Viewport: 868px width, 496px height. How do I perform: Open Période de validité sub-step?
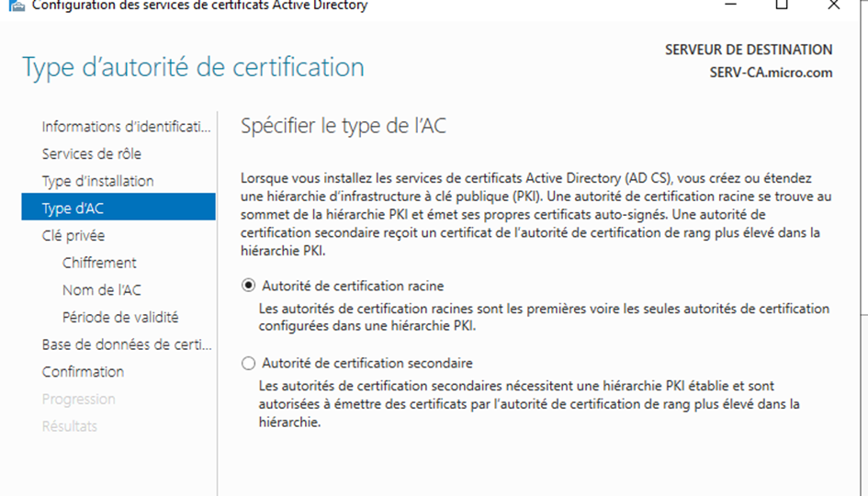coord(120,317)
